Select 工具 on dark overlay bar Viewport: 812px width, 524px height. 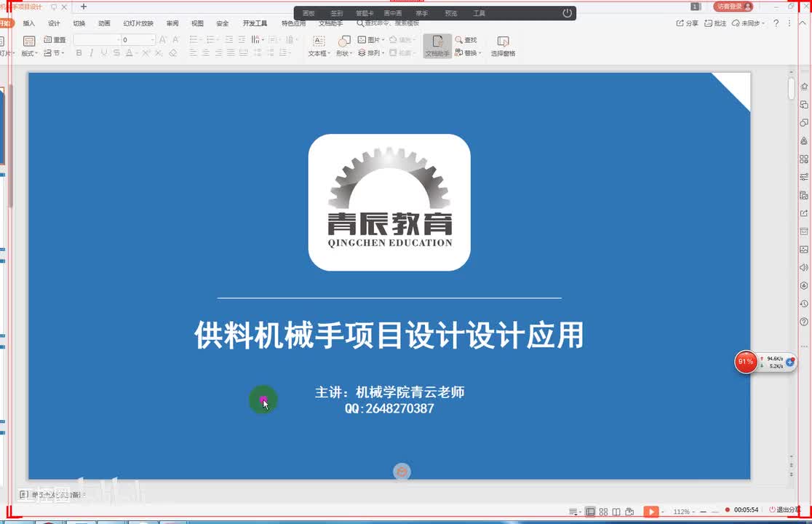(479, 13)
